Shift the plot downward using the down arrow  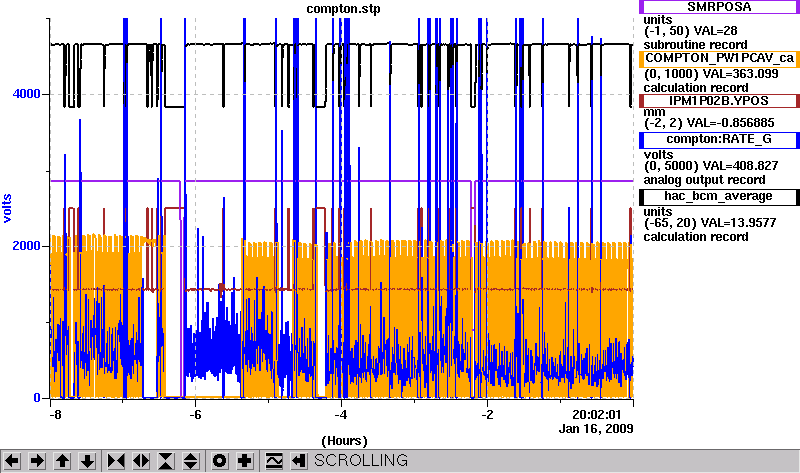[87, 461]
